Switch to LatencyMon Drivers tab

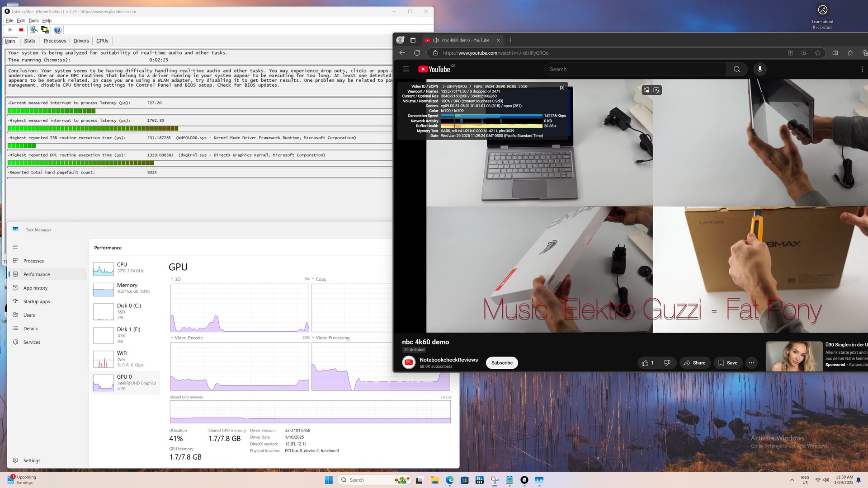pos(81,41)
